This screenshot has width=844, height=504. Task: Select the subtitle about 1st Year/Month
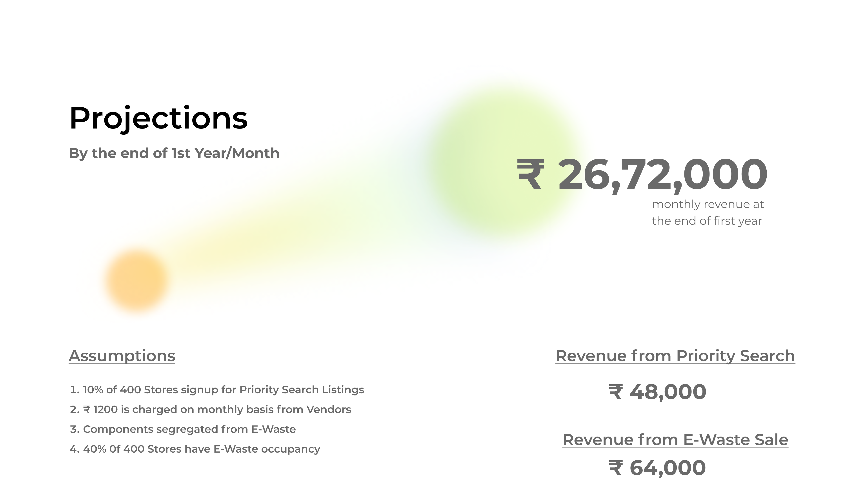[174, 153]
